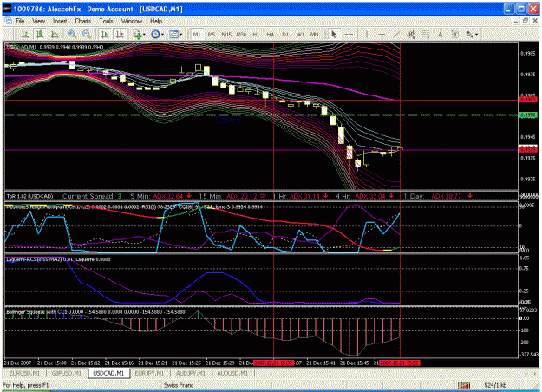
Task: Switch chart to MN timeframe
Action: click(x=314, y=34)
